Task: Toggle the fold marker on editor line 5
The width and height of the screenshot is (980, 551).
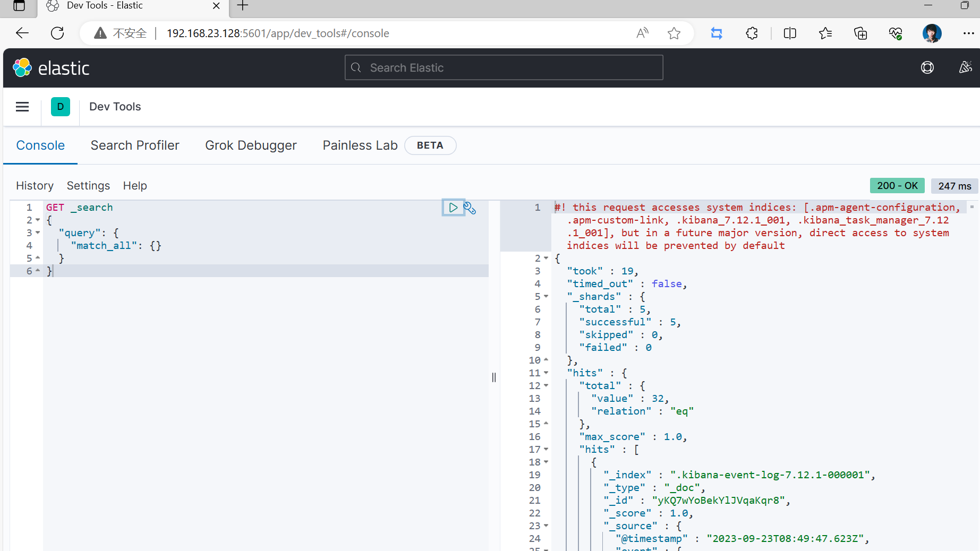Action: click(x=38, y=258)
